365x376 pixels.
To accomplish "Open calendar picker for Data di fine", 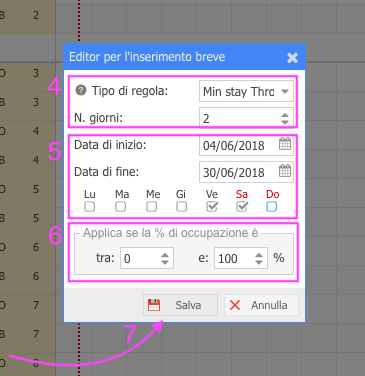I will (285, 171).
